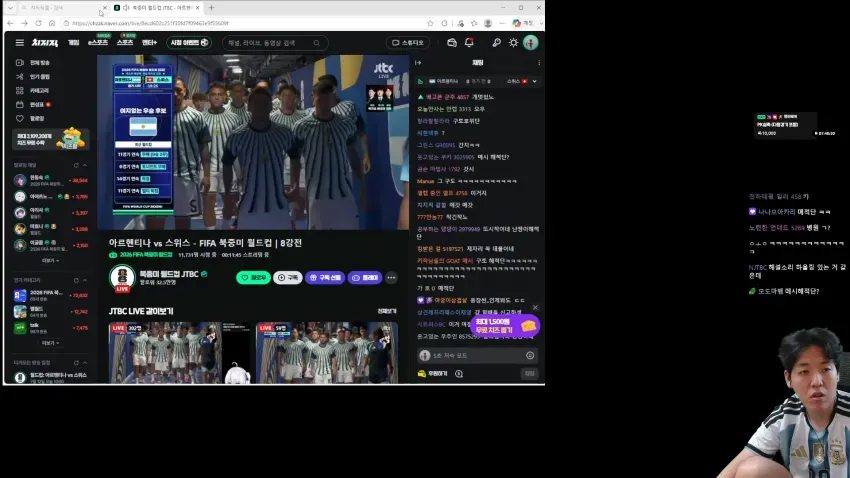Open the hamburger menu beside Chzzk logo
This screenshot has height=478, width=850.
click(20, 43)
